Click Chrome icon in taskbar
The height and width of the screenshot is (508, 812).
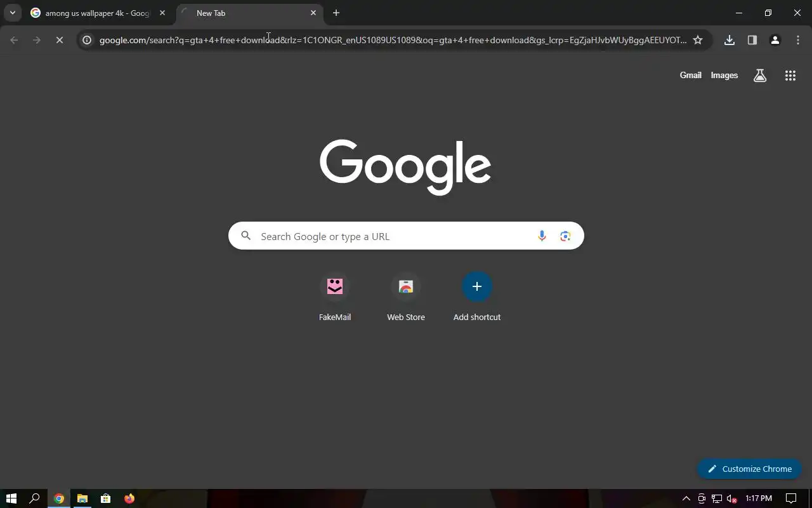pyautogui.click(x=59, y=498)
